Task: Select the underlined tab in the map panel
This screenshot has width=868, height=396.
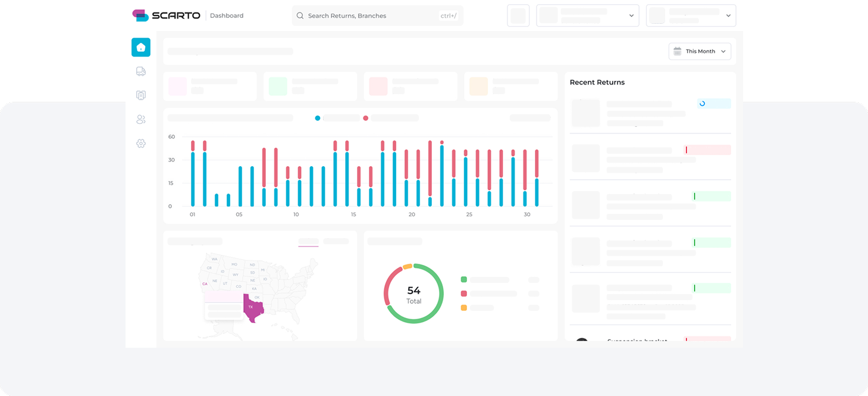Action: (x=308, y=242)
